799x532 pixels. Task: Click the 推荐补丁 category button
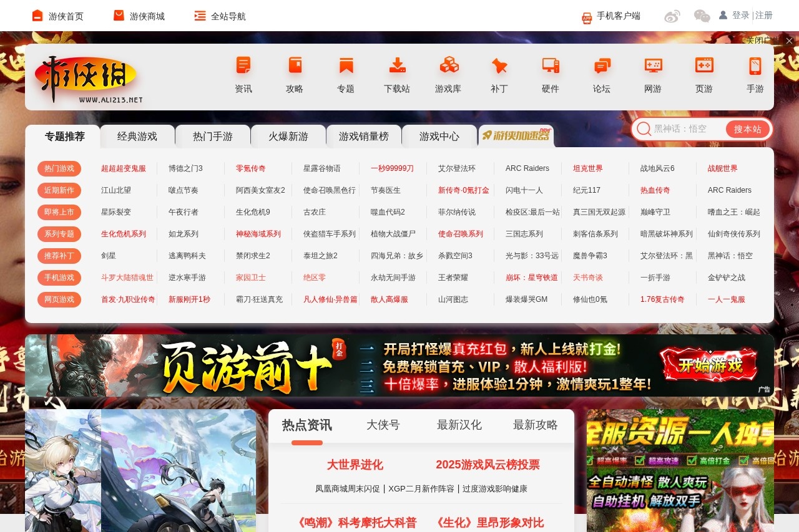pos(59,256)
